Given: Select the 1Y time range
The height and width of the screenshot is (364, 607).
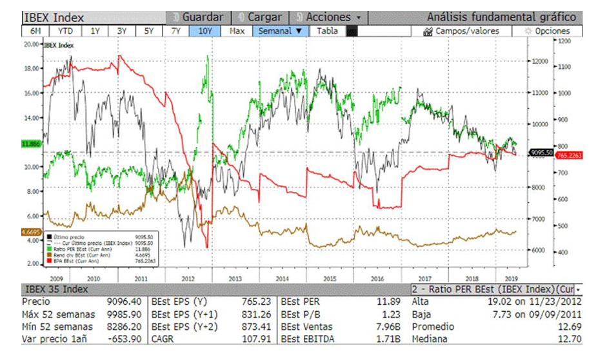Looking at the screenshot, I should 95,32.
